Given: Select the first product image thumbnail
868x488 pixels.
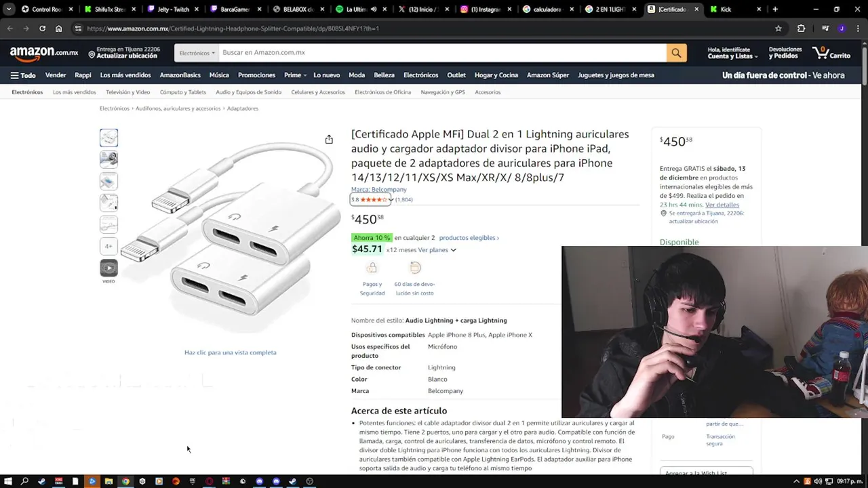Looking at the screenshot, I should click(x=108, y=138).
